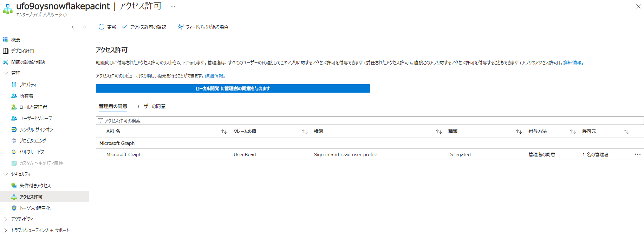Switch to the 管理者の同意 tab

pyautogui.click(x=113, y=106)
